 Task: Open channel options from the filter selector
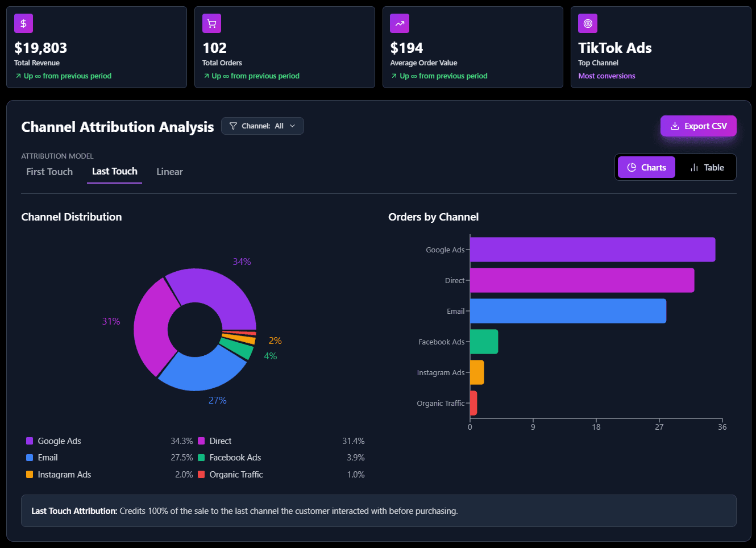pyautogui.click(x=262, y=126)
